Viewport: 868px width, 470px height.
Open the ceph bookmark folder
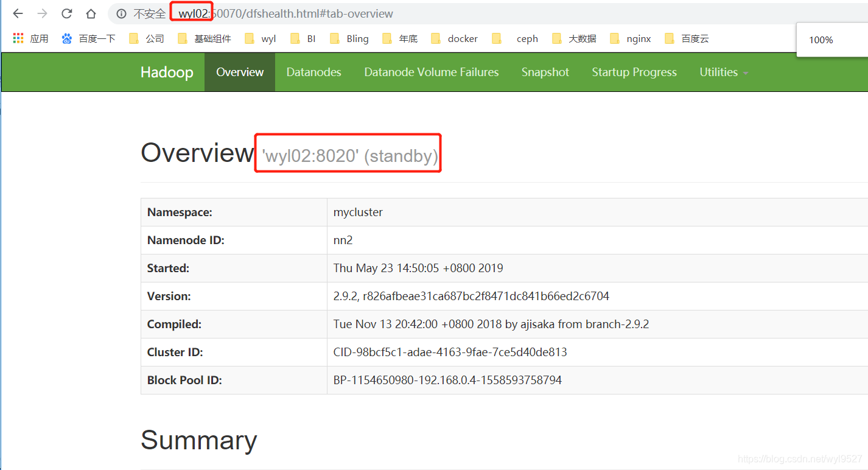[x=515, y=38]
